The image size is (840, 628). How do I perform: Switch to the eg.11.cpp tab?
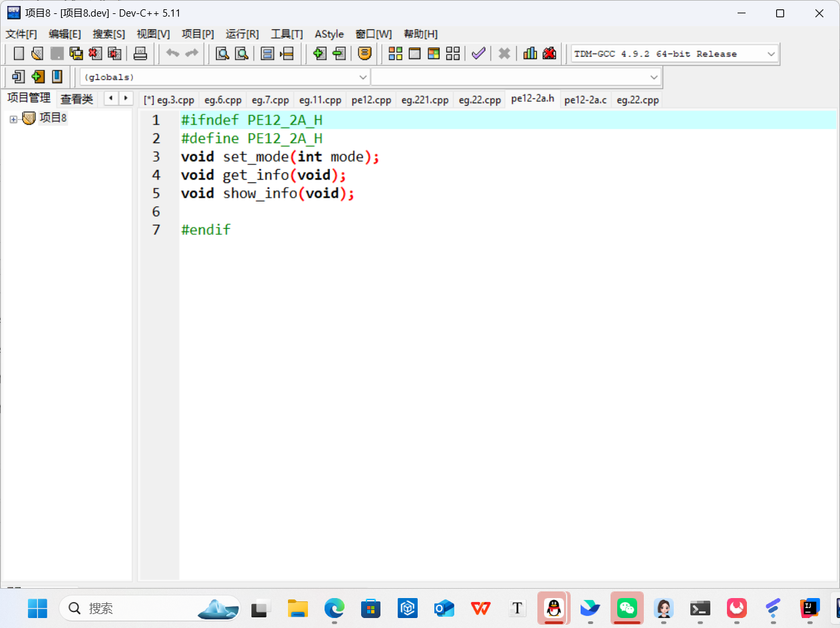point(320,100)
